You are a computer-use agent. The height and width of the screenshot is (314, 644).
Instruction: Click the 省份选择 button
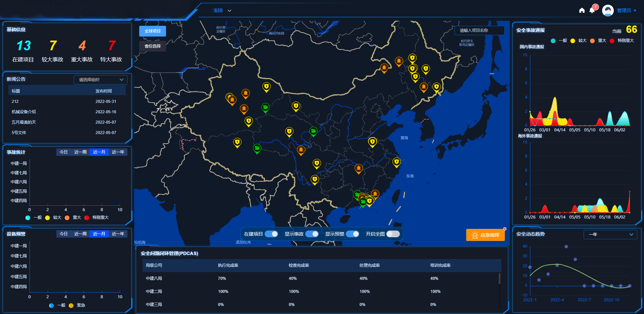point(153,46)
